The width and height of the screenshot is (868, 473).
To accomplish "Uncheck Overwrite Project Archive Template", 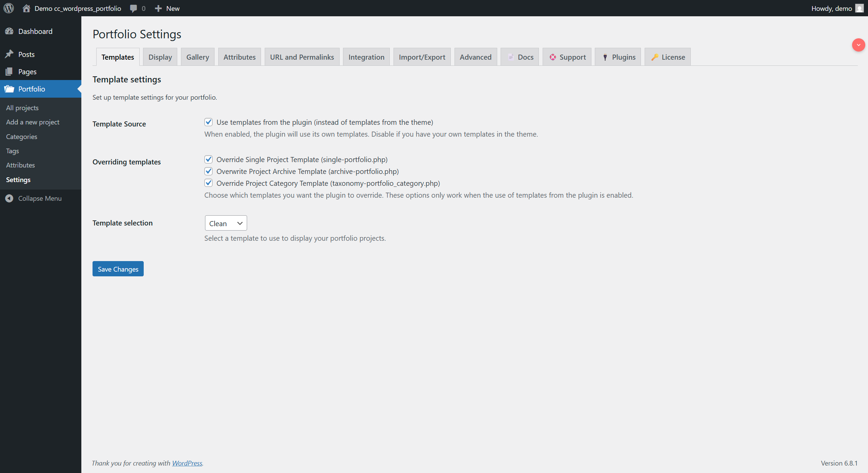I will 208,171.
